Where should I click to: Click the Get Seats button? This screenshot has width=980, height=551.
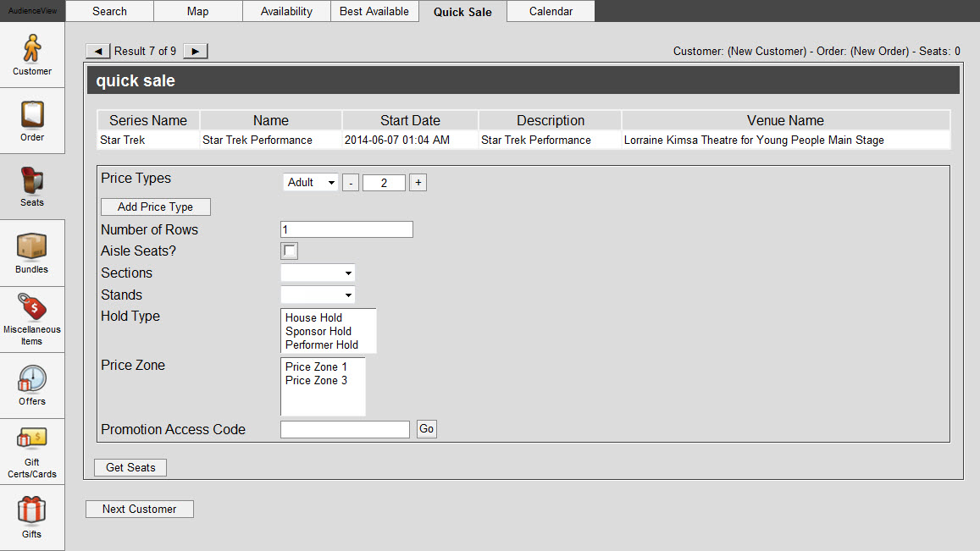pyautogui.click(x=130, y=467)
